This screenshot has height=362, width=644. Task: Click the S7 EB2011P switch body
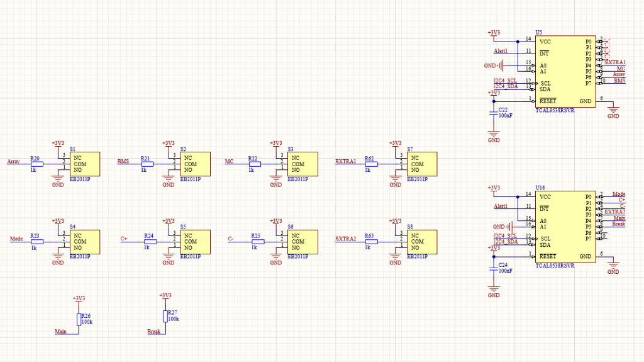coord(422,164)
